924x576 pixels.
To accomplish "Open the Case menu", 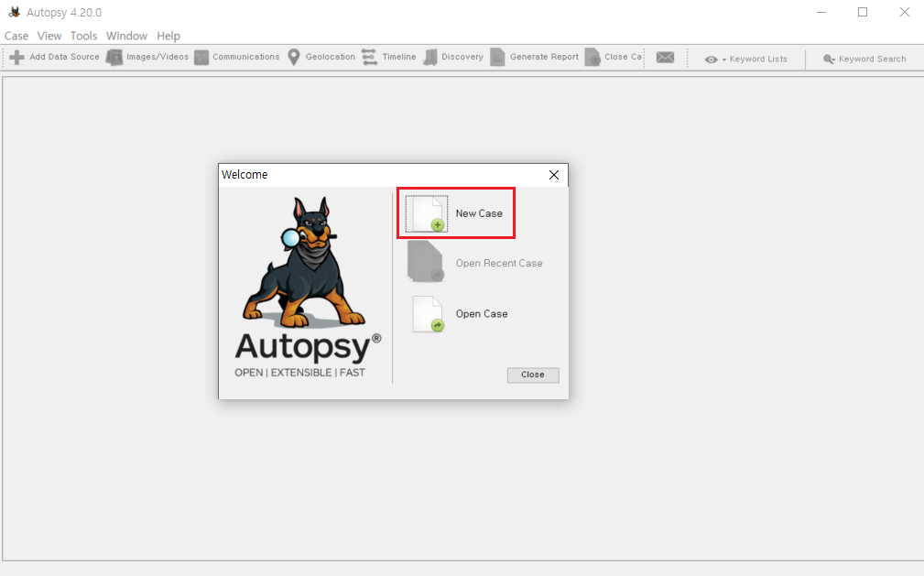I will tap(16, 36).
